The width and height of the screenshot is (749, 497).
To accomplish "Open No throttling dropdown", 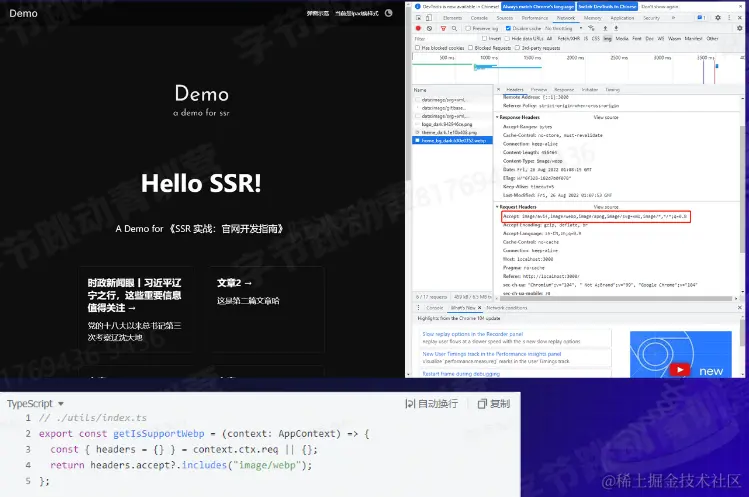I will point(564,28).
